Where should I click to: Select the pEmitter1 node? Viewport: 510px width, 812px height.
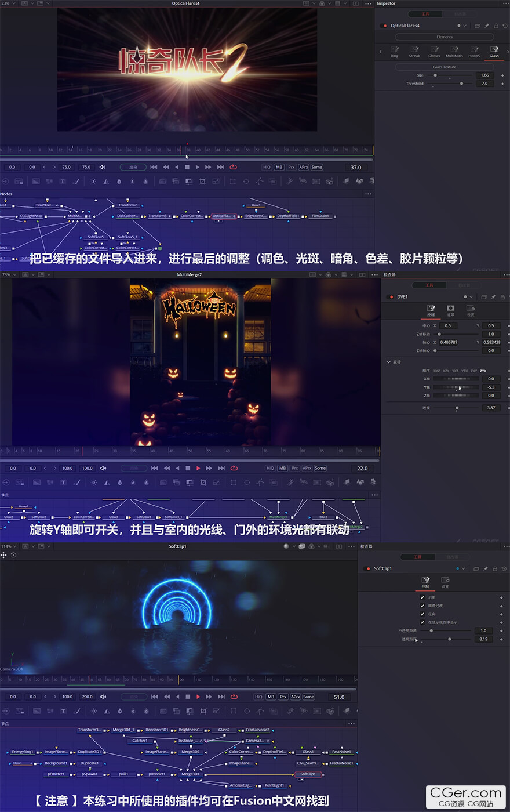point(56,774)
